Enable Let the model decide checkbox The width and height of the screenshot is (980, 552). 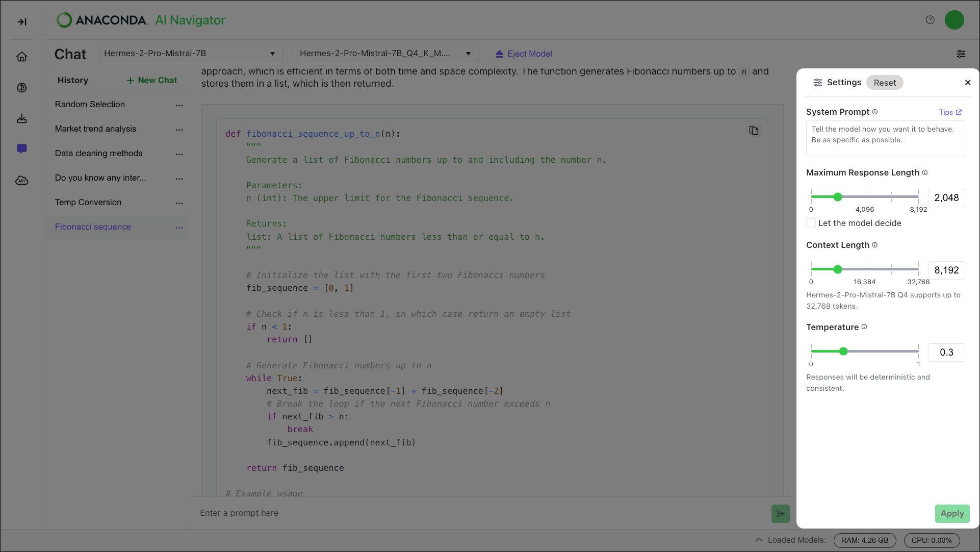(x=811, y=223)
